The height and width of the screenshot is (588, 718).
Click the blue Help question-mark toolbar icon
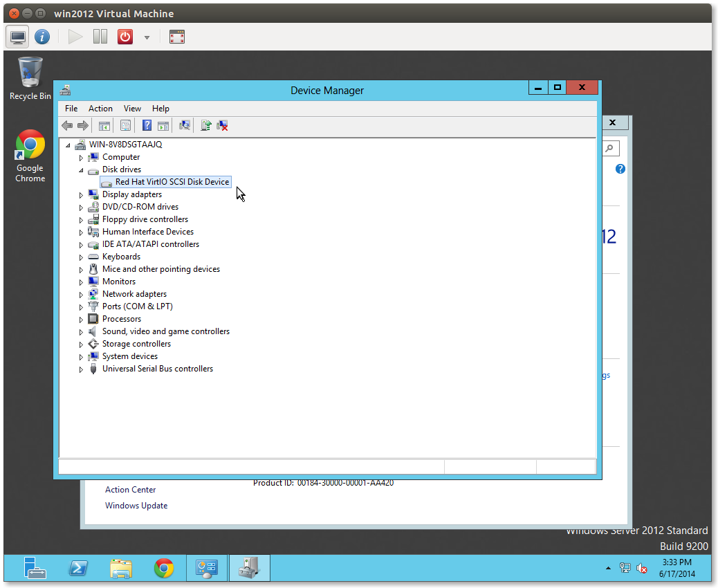[147, 125]
